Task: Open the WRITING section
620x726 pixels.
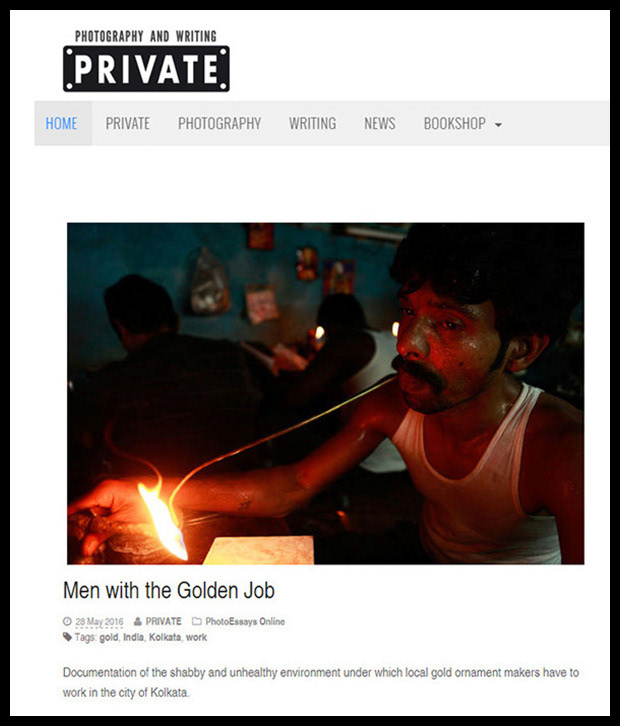Action: [313, 123]
